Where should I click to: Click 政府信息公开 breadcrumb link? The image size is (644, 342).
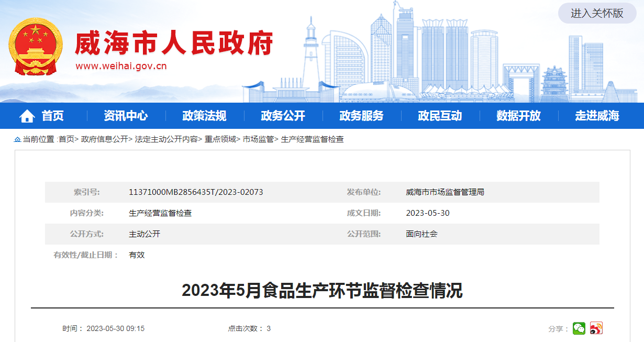pos(104,139)
